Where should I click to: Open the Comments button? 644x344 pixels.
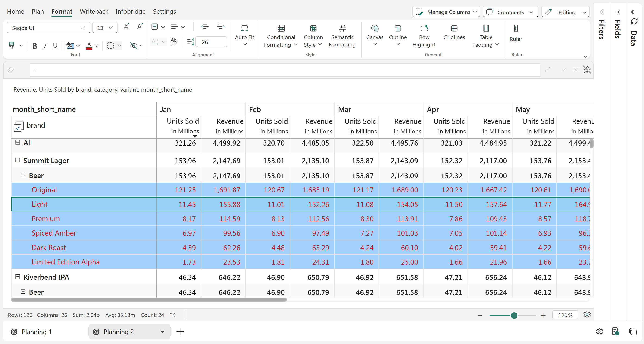click(x=510, y=12)
